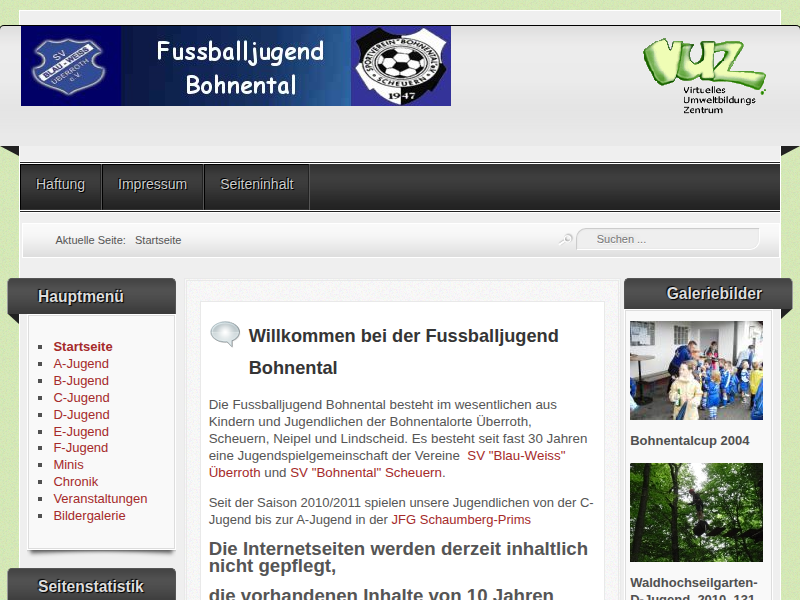800x600 pixels.
Task: Visit the SV "Bohnental" Scheuern link
Action: coord(366,473)
